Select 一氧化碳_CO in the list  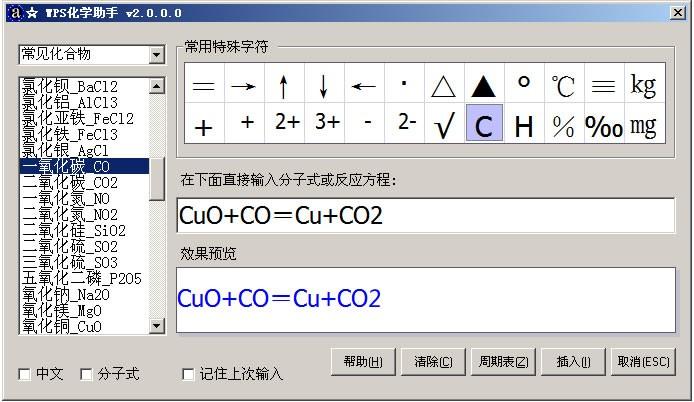pyautogui.click(x=85, y=166)
